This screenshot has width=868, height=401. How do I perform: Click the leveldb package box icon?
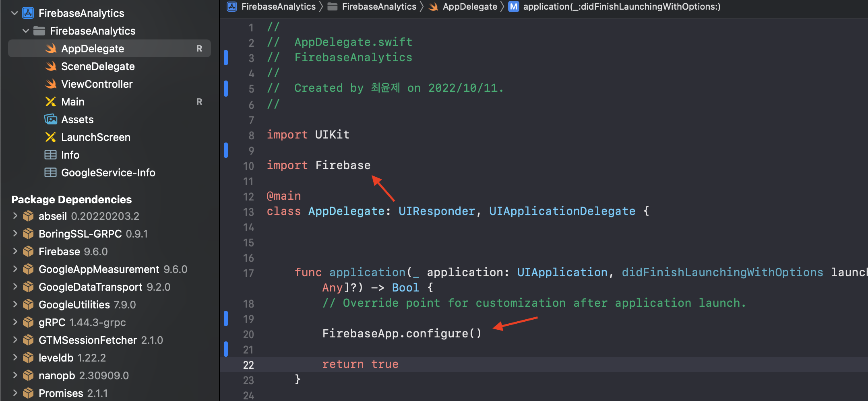click(x=28, y=358)
